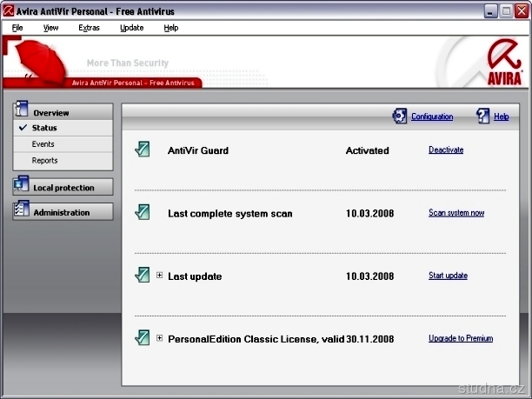Click the Last update status check icon
Image resolution: width=532 pixels, height=399 pixels.
[143, 275]
